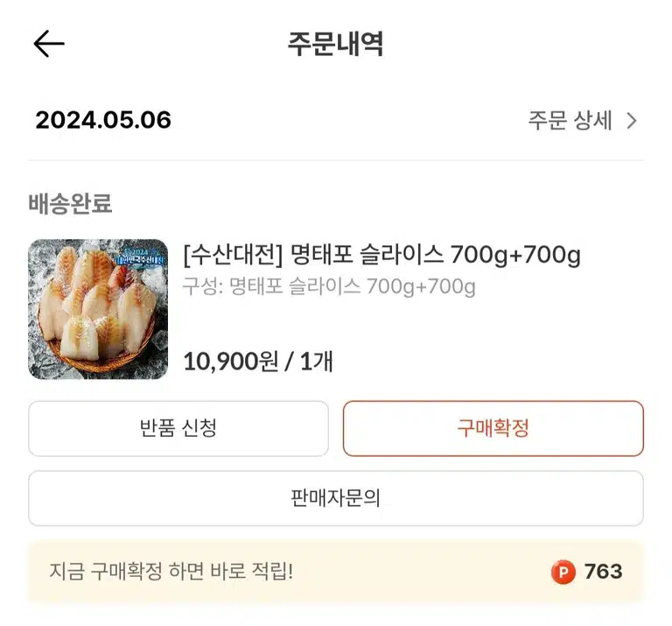Contact seller via 판매자문의 button
Image resolution: width=672 pixels, height=626 pixels.
336,498
